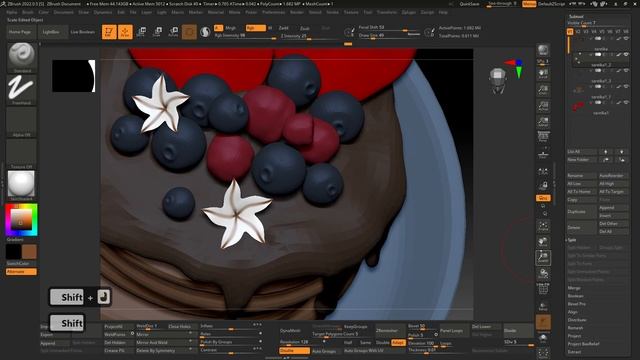Click the Scroll canvas icon
The width and height of the screenshot is (640, 360).
click(x=543, y=73)
